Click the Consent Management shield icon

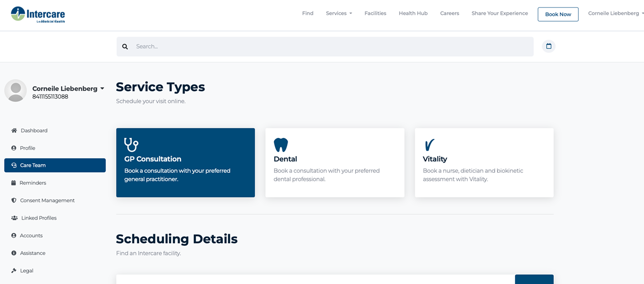pyautogui.click(x=14, y=201)
